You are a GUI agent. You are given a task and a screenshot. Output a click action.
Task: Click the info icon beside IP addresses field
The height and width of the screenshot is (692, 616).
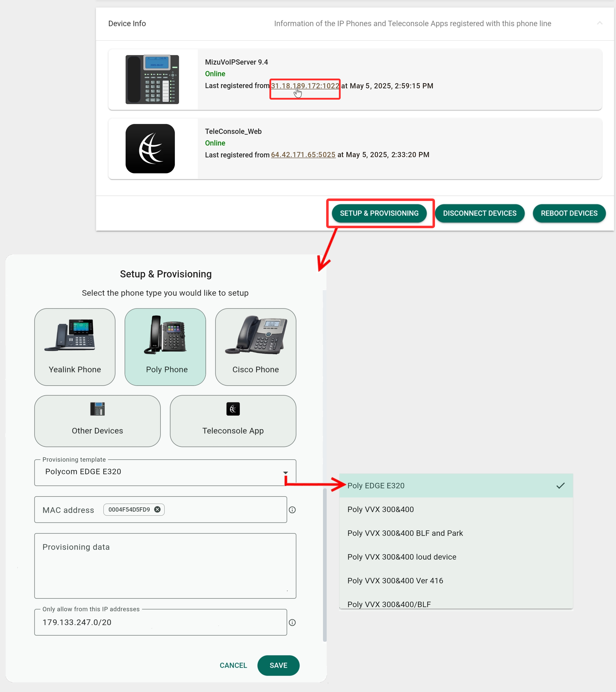tap(293, 622)
